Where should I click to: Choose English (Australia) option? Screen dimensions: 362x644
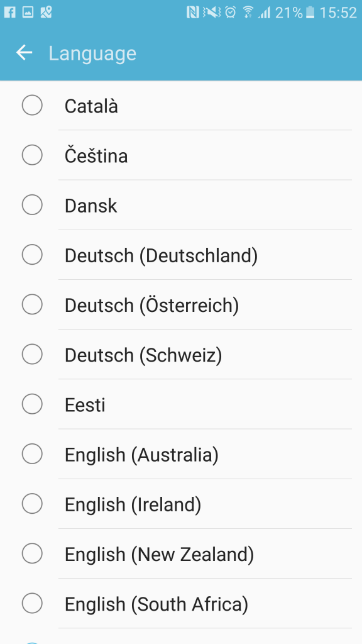coord(181,454)
